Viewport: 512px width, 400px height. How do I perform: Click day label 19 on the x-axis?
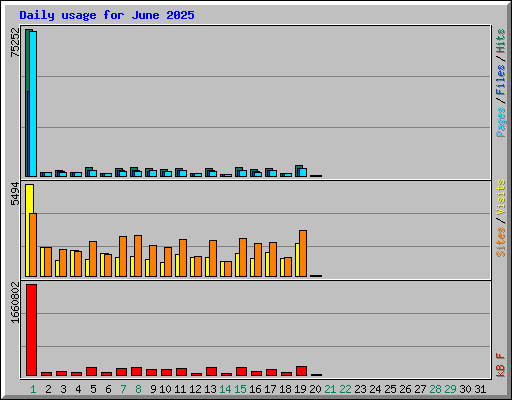(x=300, y=389)
